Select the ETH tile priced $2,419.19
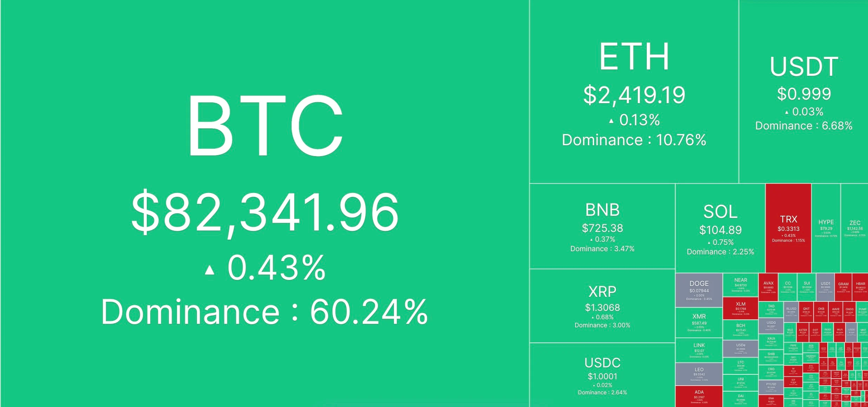This screenshot has height=407, width=868. coord(634,92)
